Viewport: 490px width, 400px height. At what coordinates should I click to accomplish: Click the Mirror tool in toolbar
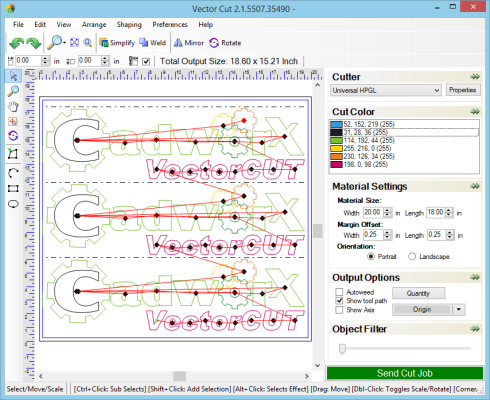[189, 43]
